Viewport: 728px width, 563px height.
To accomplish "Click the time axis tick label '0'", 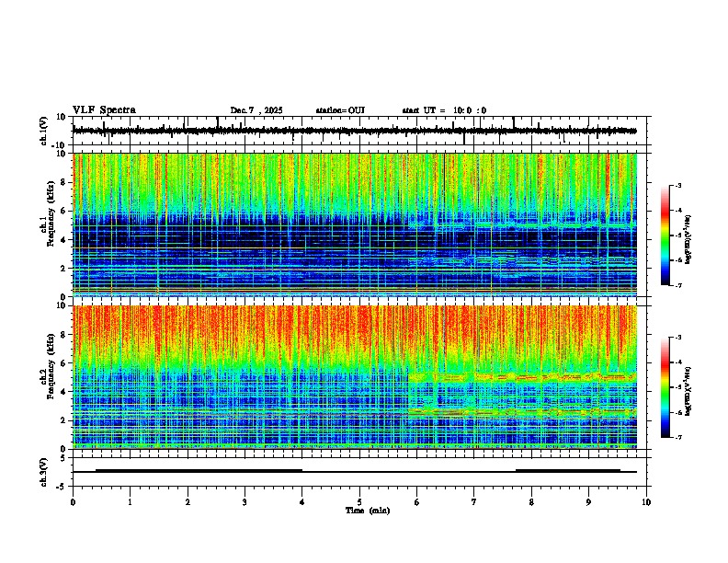I will tap(73, 502).
